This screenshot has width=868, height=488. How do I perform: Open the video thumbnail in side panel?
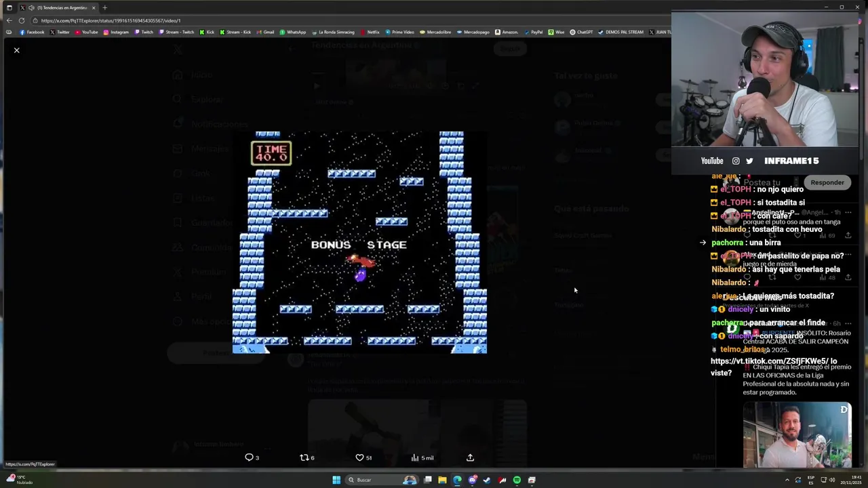click(x=797, y=434)
